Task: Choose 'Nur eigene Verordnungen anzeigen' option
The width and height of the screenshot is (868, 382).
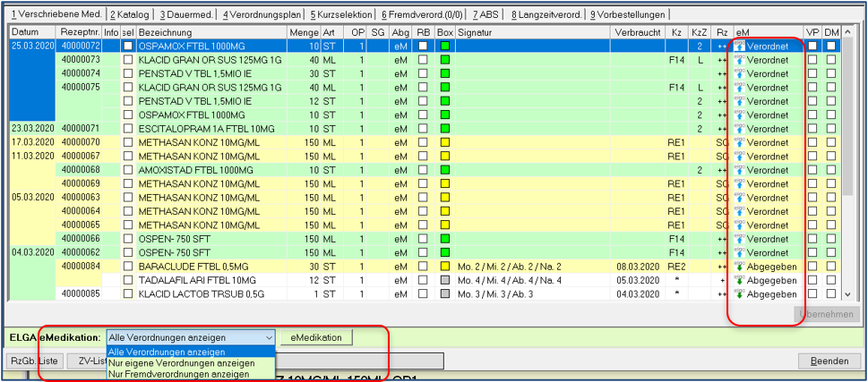Action: coord(191,363)
